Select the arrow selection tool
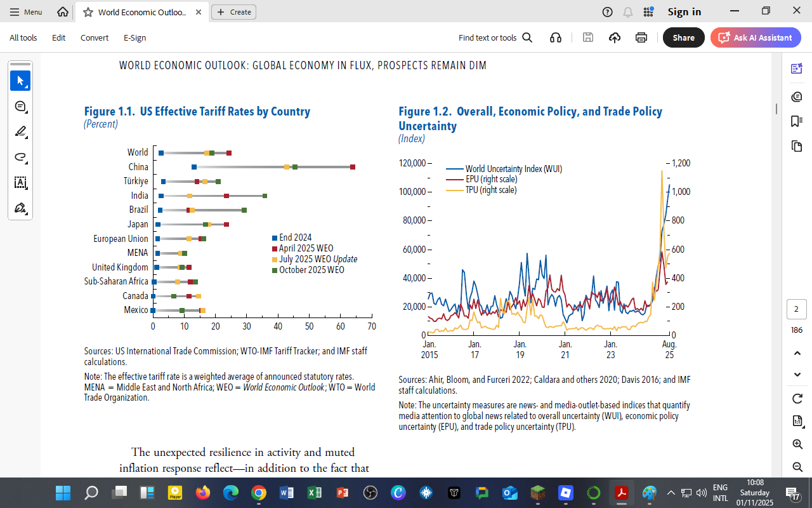Image resolution: width=812 pixels, height=508 pixels. 20,81
